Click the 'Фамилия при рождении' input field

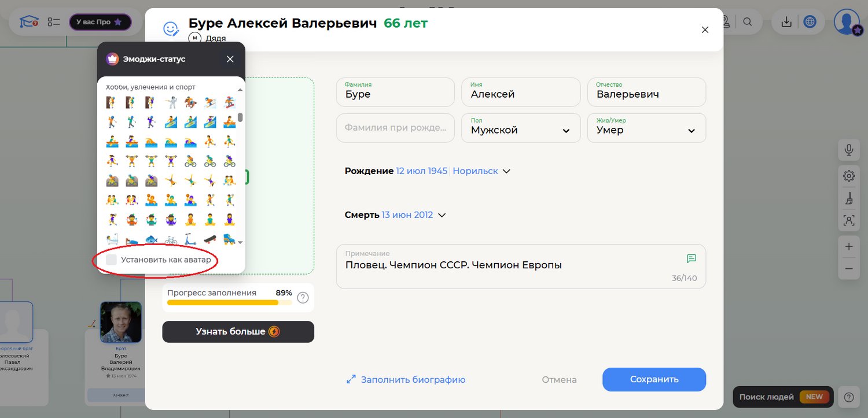click(x=395, y=128)
